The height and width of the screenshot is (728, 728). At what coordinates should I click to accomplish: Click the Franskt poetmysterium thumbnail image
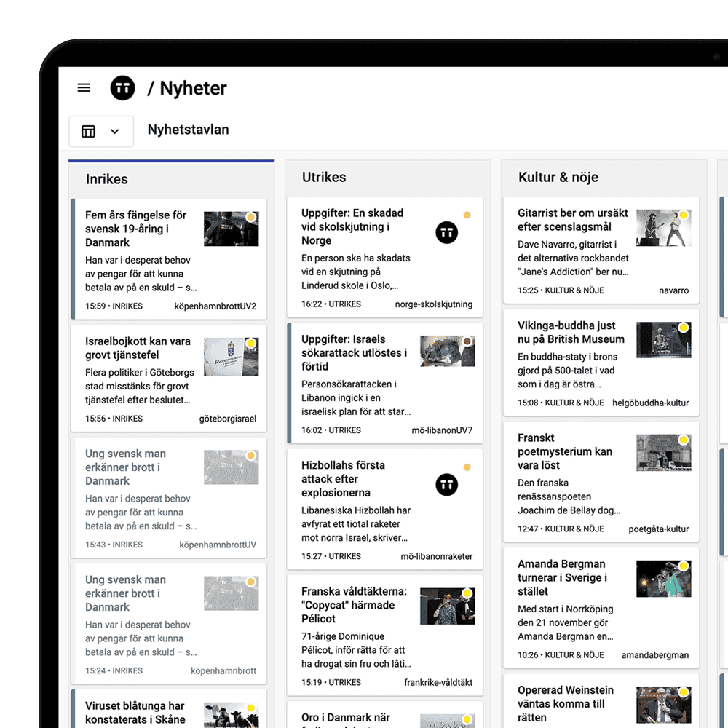(662, 453)
